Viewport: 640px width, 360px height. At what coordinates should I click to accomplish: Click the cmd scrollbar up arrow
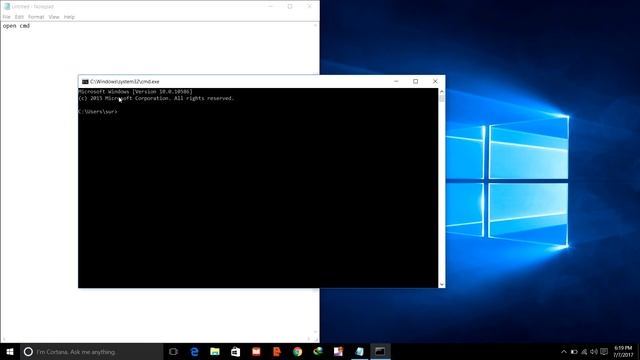[x=442, y=91]
